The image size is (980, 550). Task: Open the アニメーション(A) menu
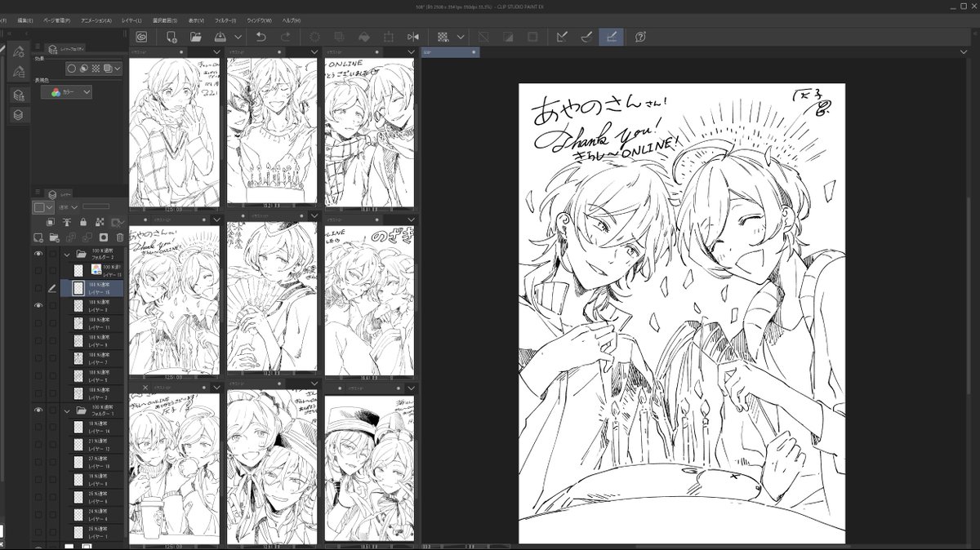click(96, 20)
